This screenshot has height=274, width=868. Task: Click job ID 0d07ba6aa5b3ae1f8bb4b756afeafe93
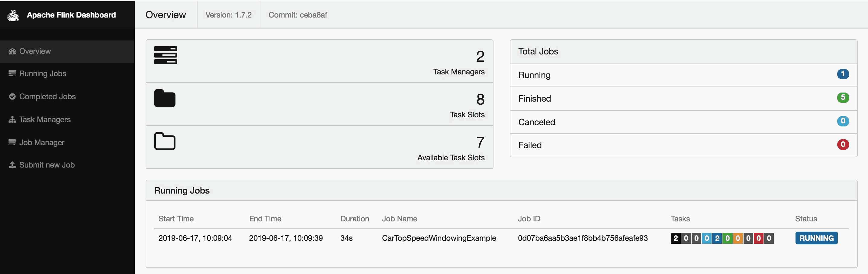[x=583, y=238]
